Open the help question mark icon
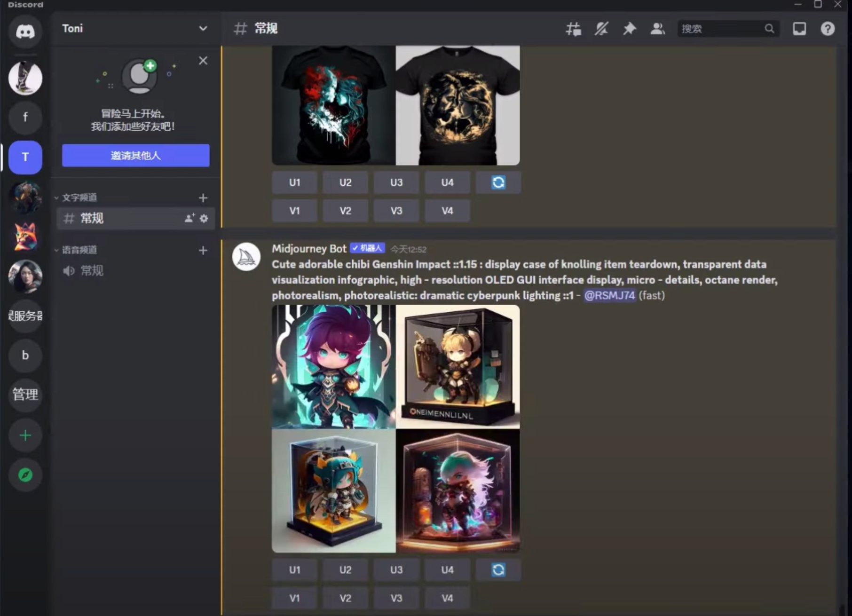 coord(828,29)
